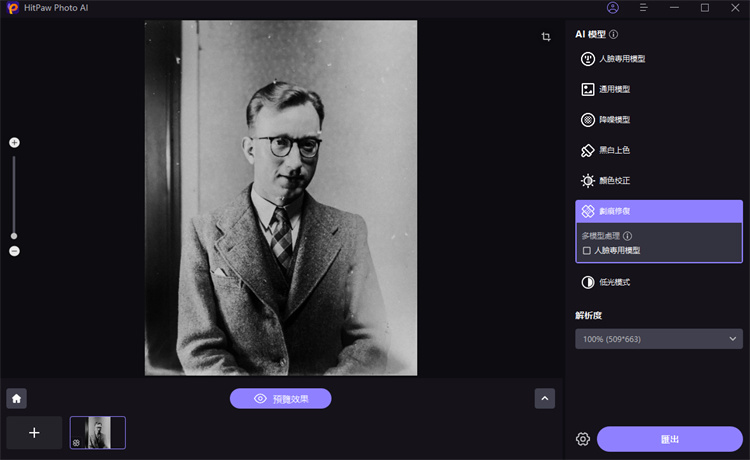
Task: Go to home screen via home icon
Action: (16, 398)
